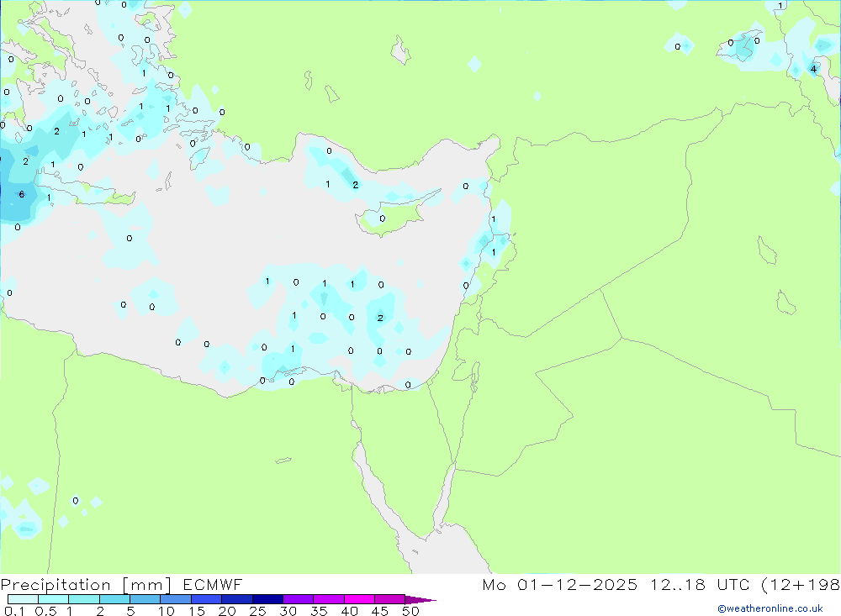Select the 10–15 mm blue legend swatch

pyautogui.click(x=176, y=599)
